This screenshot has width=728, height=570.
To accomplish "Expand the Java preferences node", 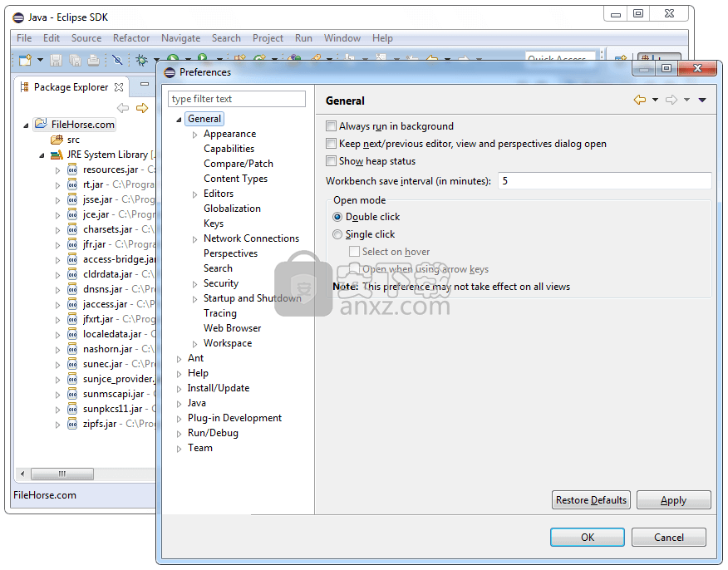I will point(179,404).
